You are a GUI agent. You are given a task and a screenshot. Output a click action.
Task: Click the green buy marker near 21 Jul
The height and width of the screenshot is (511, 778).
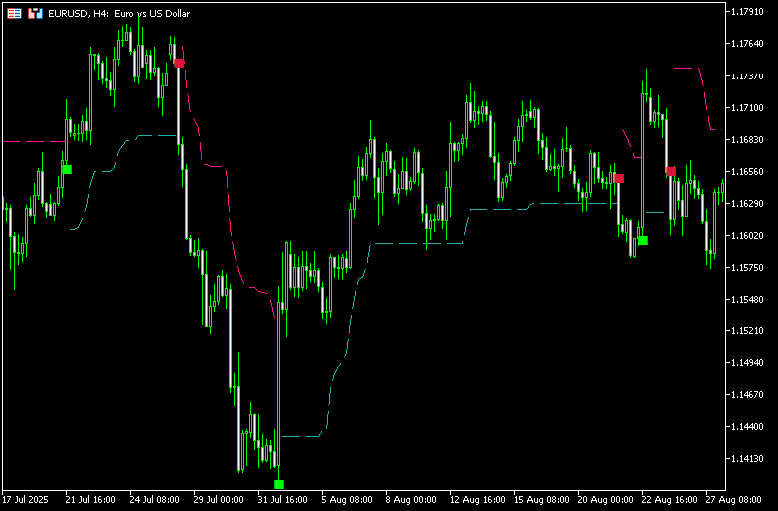[67, 169]
